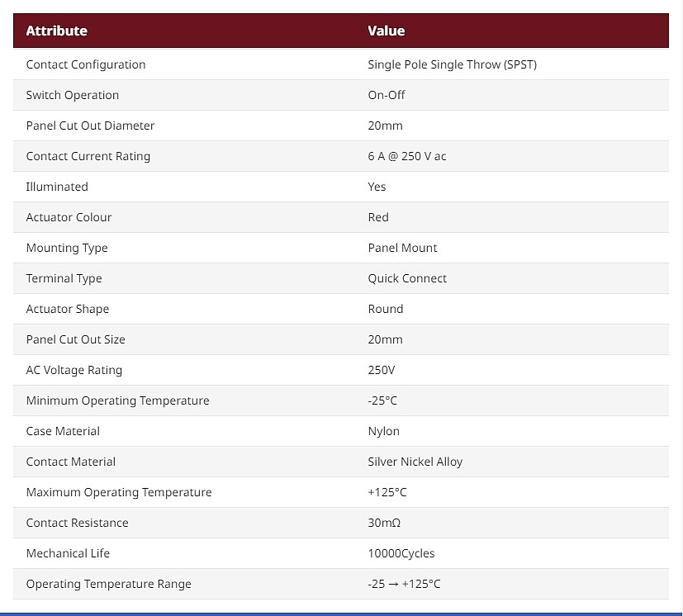Image resolution: width=683 pixels, height=616 pixels.
Task: Select the 10000Cycles value
Action: (401, 553)
